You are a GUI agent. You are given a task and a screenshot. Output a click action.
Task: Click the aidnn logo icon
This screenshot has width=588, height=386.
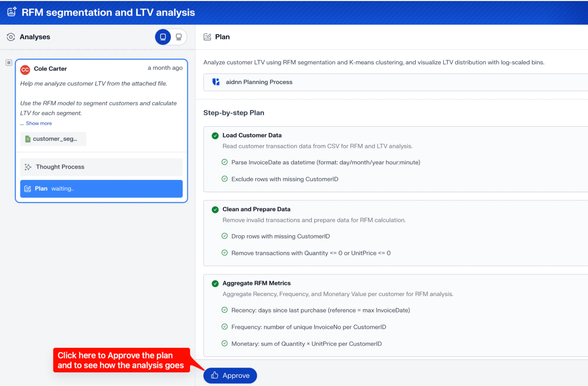(x=216, y=82)
